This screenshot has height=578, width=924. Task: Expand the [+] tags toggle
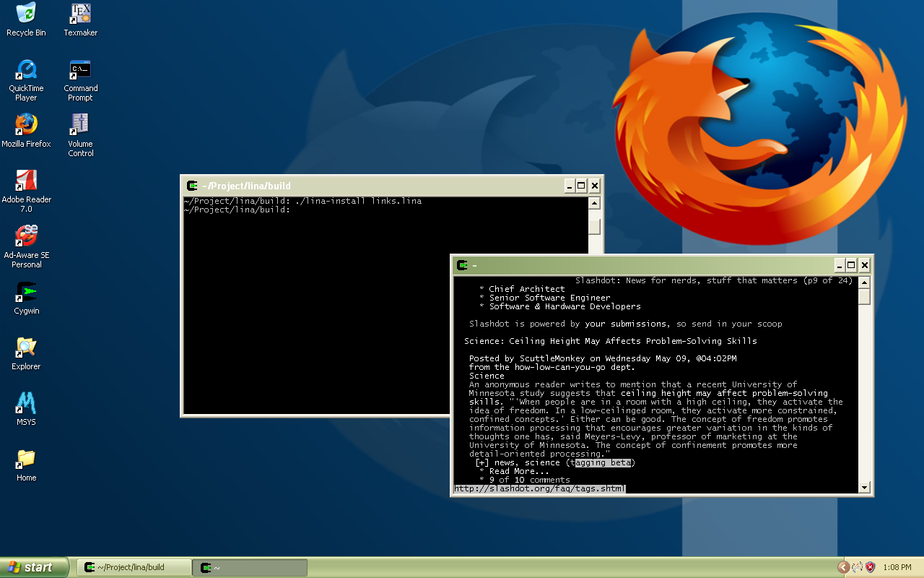(482, 462)
